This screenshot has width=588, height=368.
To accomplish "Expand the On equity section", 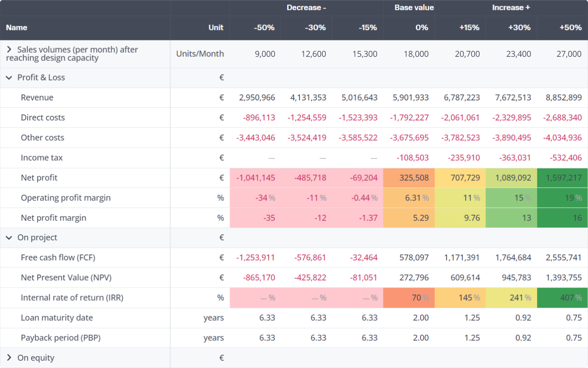I will 9,358.
